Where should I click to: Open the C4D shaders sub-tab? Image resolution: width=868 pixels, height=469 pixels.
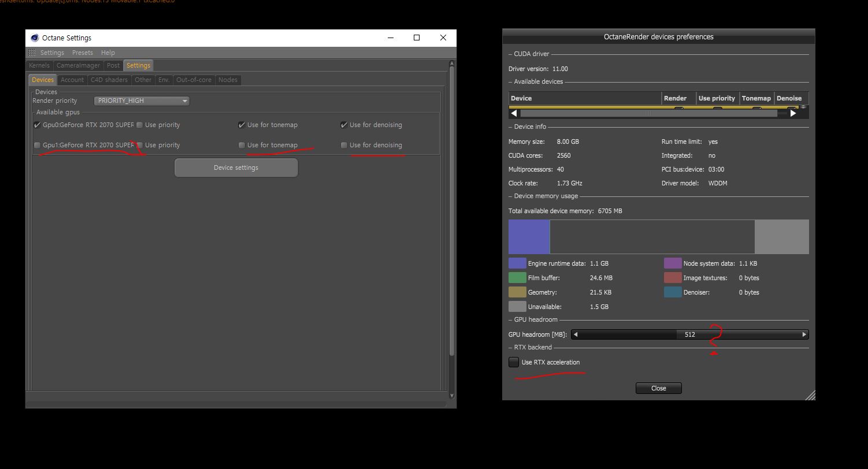[109, 80]
